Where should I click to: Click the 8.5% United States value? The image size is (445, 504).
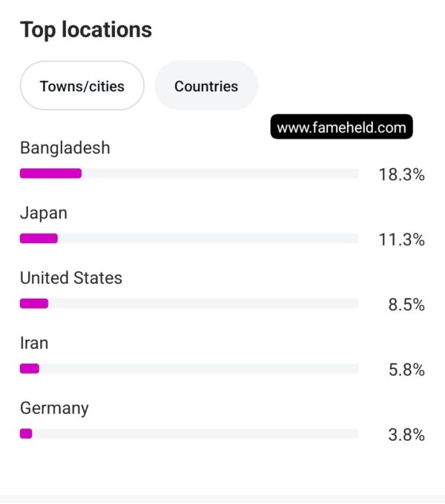[x=406, y=305]
